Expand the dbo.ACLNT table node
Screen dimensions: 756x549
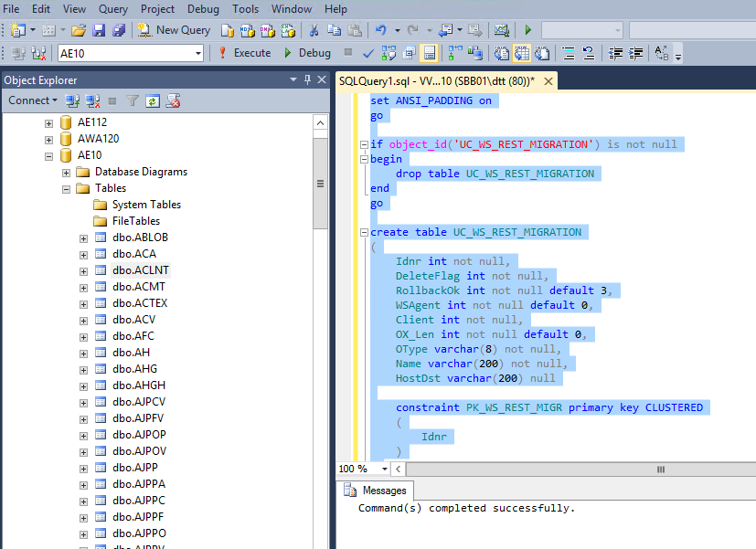tap(84, 270)
